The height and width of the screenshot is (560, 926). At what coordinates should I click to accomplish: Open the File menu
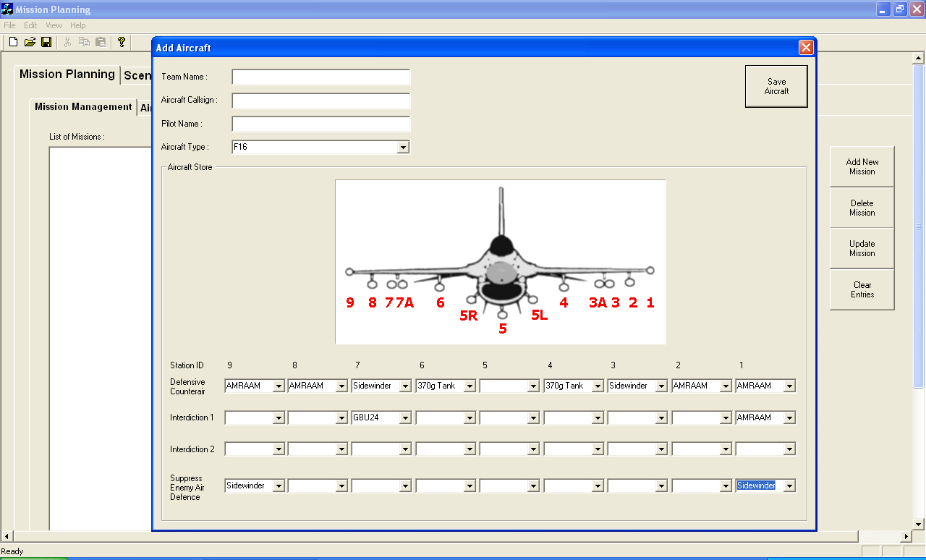click(x=9, y=25)
